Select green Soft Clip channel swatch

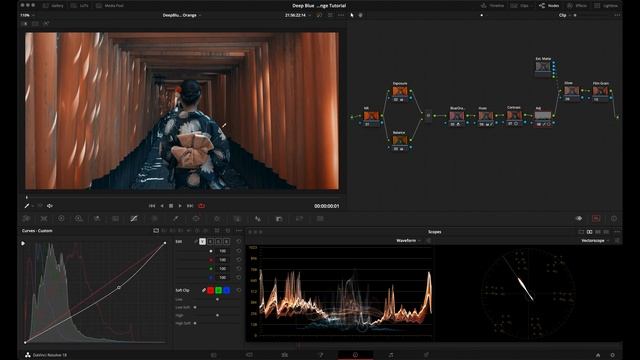pyautogui.click(x=218, y=290)
